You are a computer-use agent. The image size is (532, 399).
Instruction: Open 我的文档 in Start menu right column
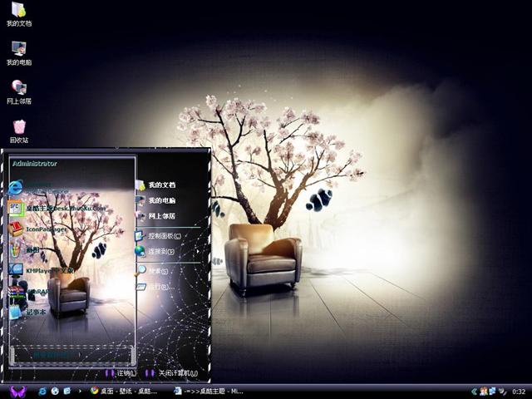click(x=156, y=185)
